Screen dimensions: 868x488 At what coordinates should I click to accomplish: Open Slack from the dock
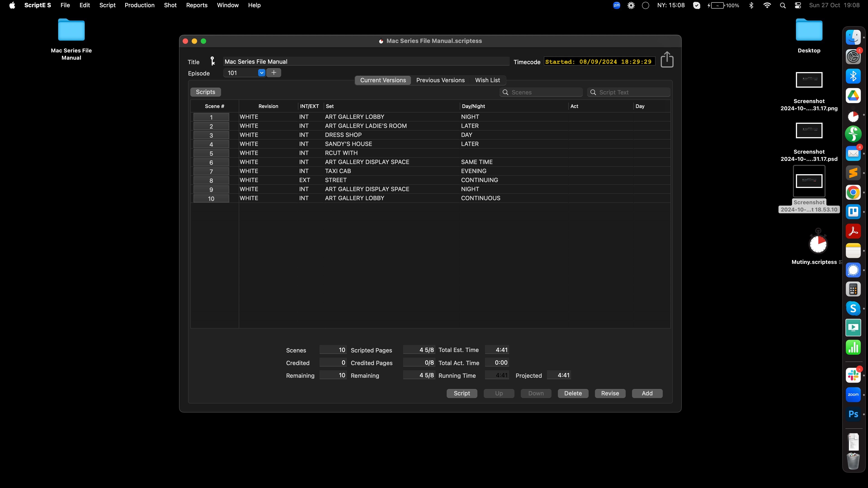click(853, 375)
